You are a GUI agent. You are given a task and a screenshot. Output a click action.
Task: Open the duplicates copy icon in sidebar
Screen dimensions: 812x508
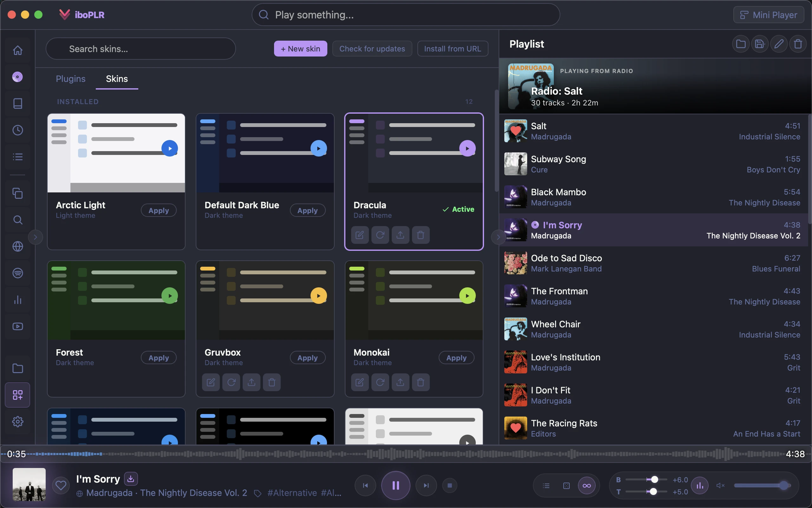17,193
